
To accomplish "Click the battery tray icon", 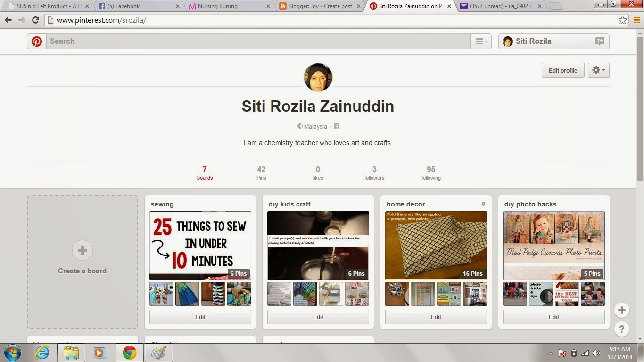I will (x=574, y=353).
